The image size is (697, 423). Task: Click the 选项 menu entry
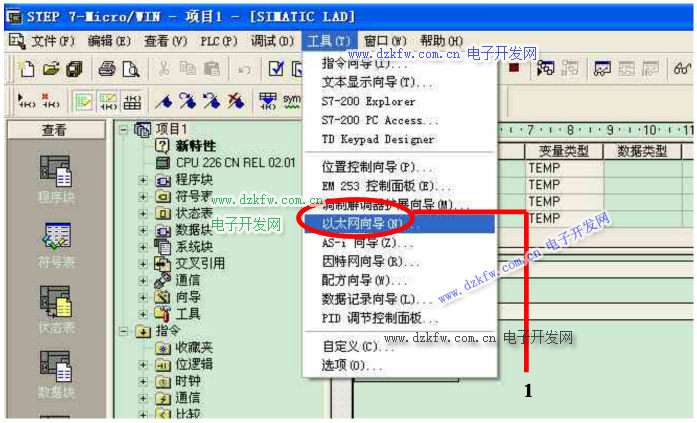click(x=344, y=366)
